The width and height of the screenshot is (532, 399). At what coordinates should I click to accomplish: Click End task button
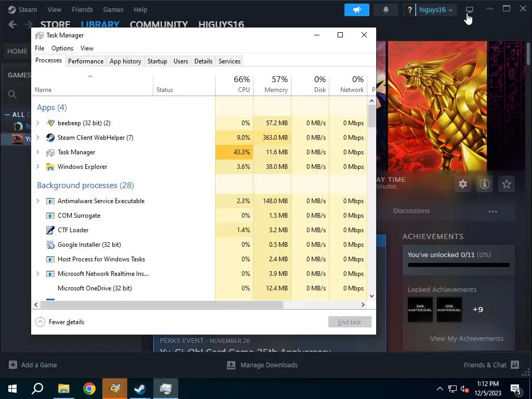click(350, 322)
